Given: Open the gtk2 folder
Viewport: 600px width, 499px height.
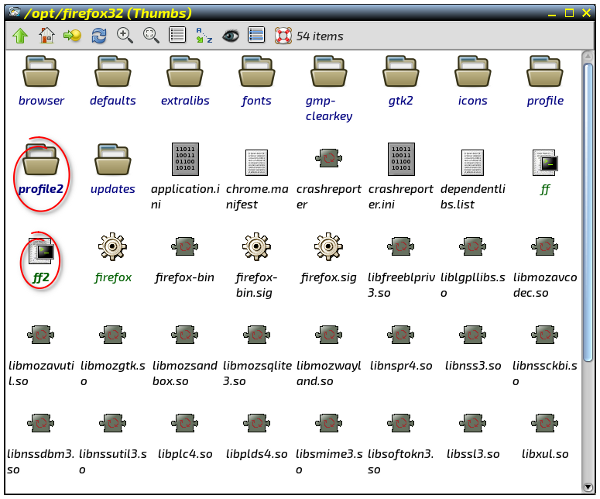Looking at the screenshot, I should point(401,71).
